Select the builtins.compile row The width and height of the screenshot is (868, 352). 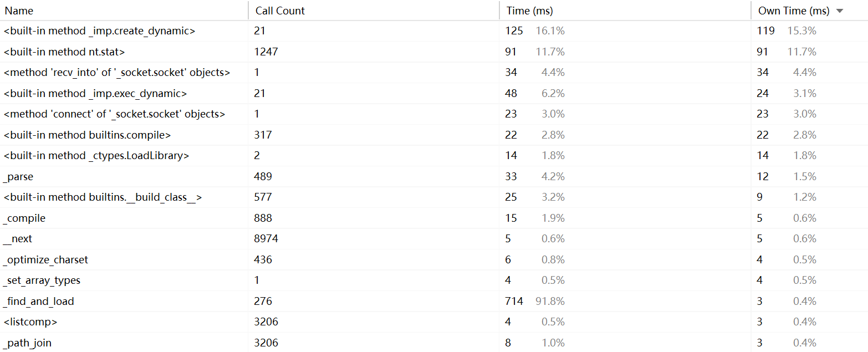[x=434, y=135]
